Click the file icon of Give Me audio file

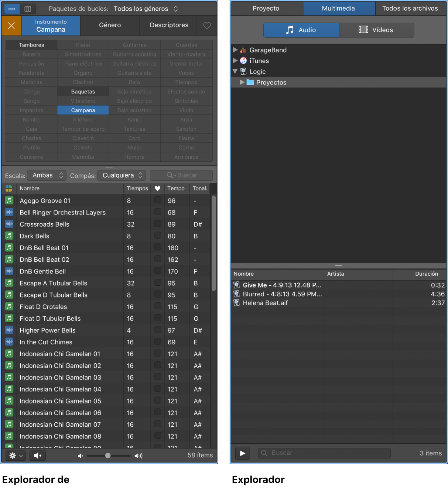pos(236,285)
